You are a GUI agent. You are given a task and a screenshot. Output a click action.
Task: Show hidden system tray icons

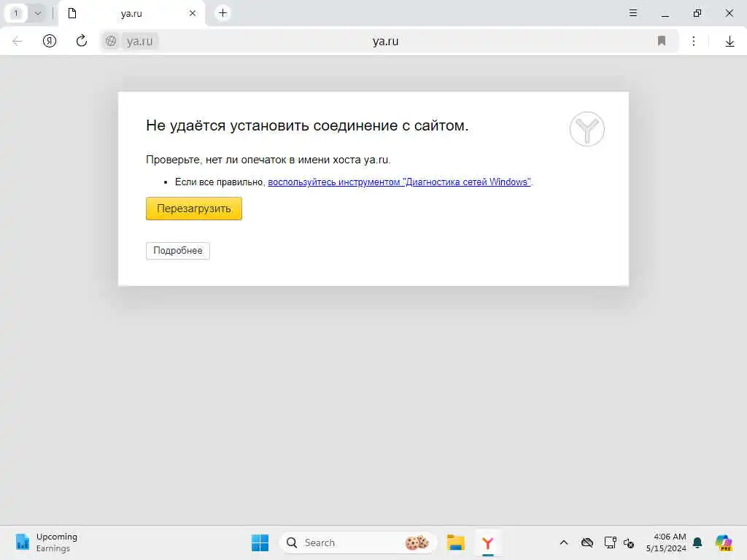pos(564,542)
